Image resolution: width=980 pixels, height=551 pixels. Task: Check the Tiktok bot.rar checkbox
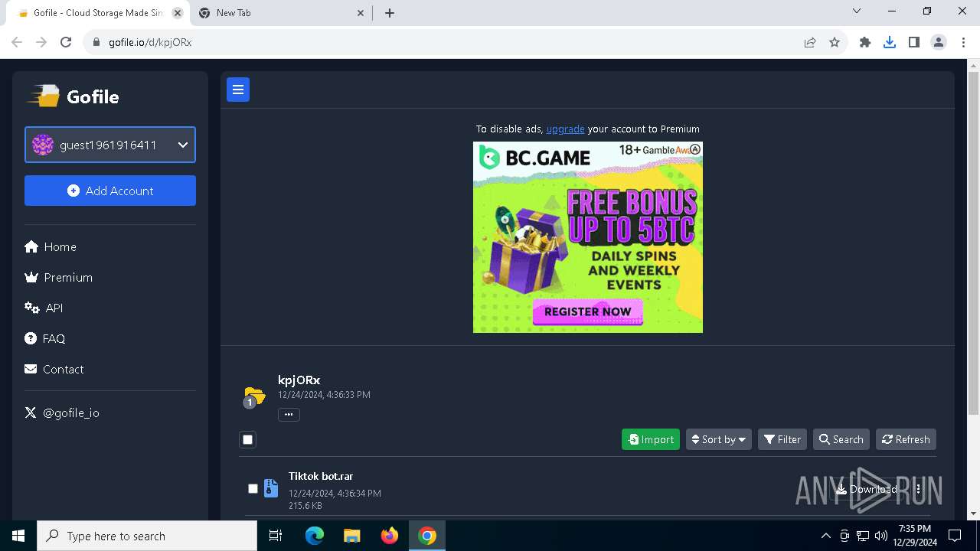tap(253, 488)
